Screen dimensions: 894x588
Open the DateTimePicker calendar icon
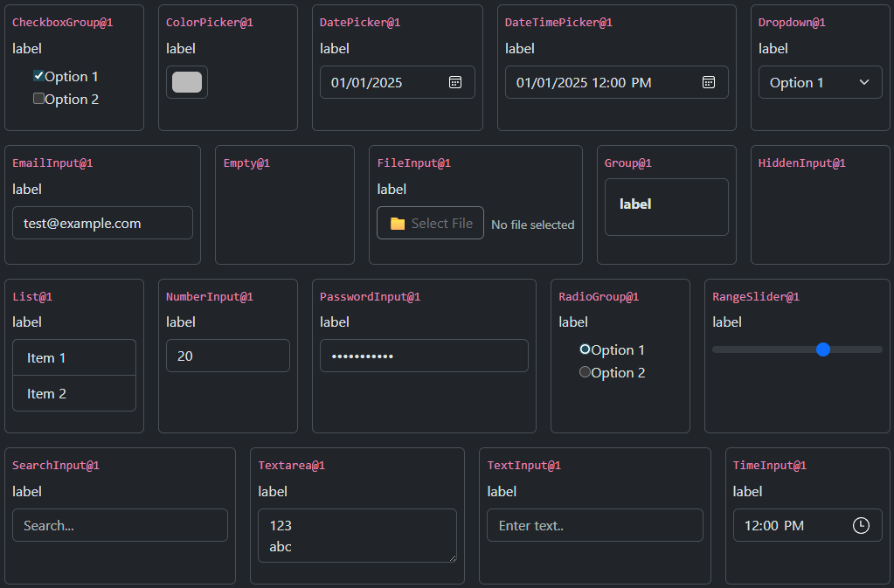tap(709, 82)
